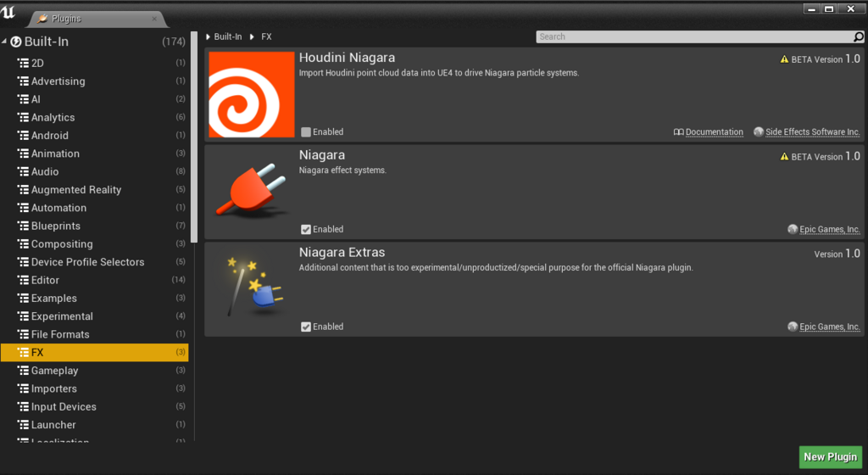Open the Side Effects Software Inc. link
The height and width of the screenshot is (475, 868).
coord(813,131)
